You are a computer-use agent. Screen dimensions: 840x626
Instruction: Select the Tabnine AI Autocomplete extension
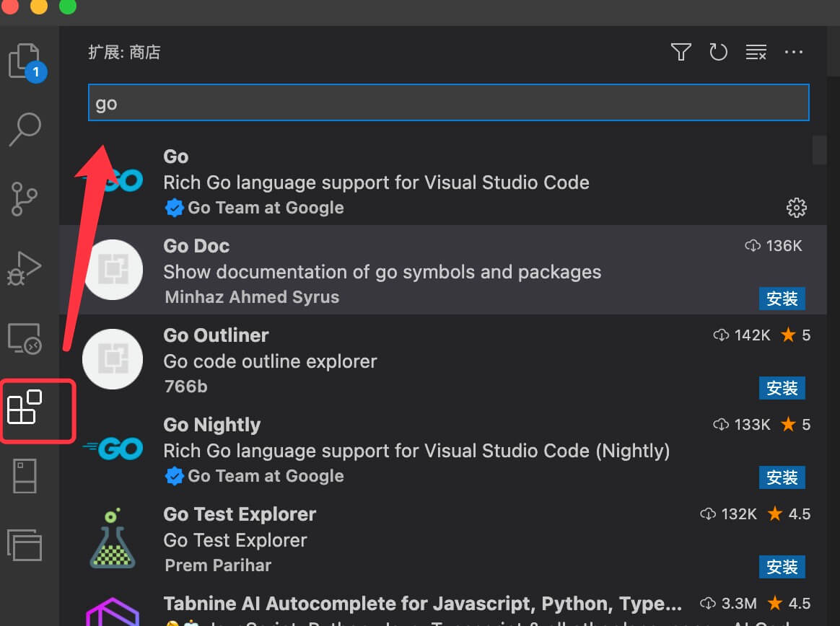422,604
